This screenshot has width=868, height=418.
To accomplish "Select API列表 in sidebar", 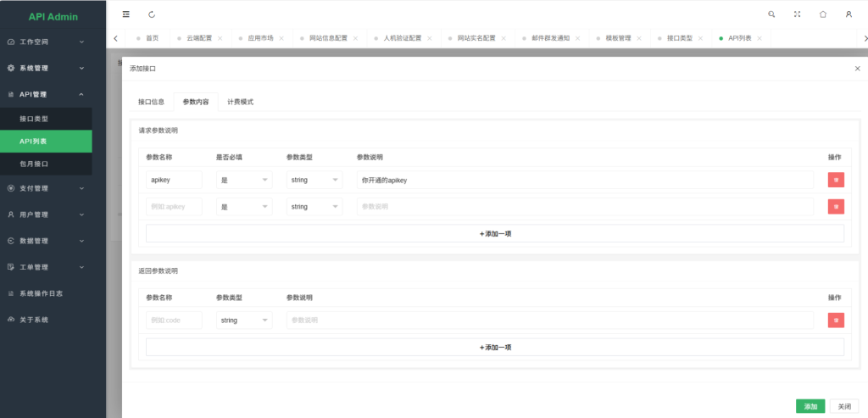I will point(46,142).
